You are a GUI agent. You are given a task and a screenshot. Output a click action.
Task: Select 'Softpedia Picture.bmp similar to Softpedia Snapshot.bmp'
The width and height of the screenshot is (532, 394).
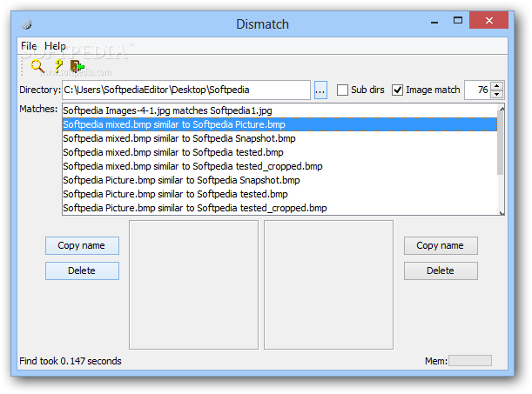pos(279,180)
